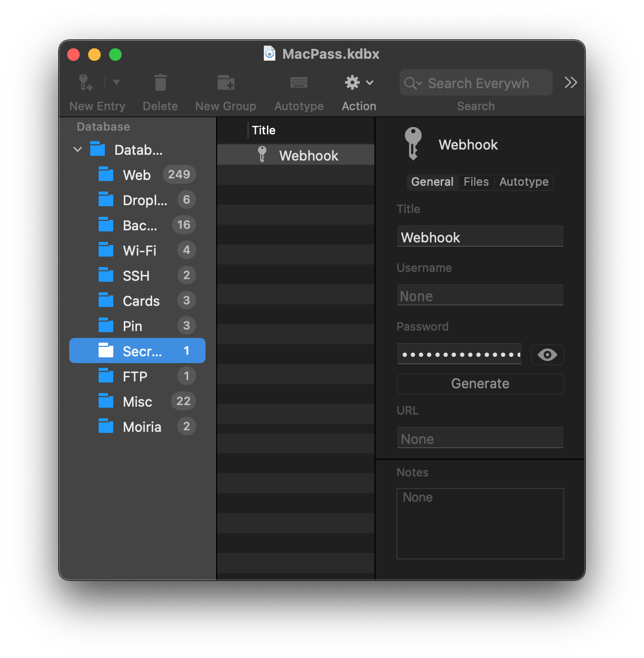The image size is (644, 658).
Task: Click the key icon next to the Webhook entry
Action: coord(262,155)
